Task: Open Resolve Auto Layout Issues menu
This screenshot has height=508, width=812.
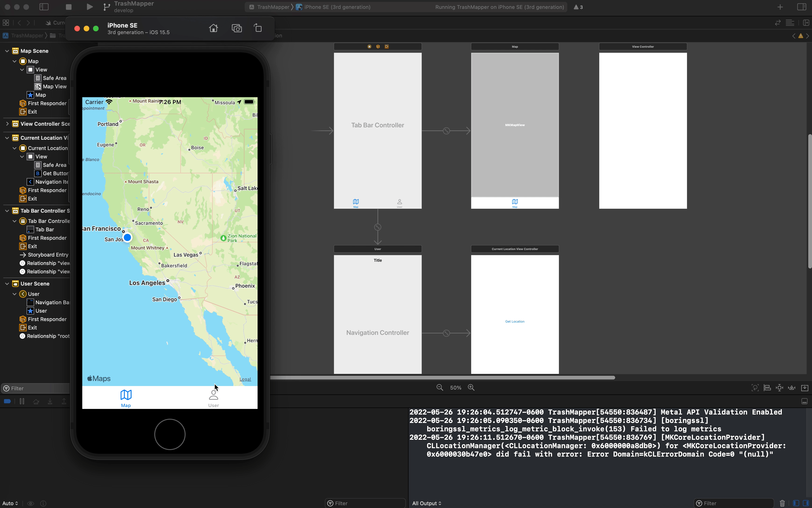Action: click(792, 388)
